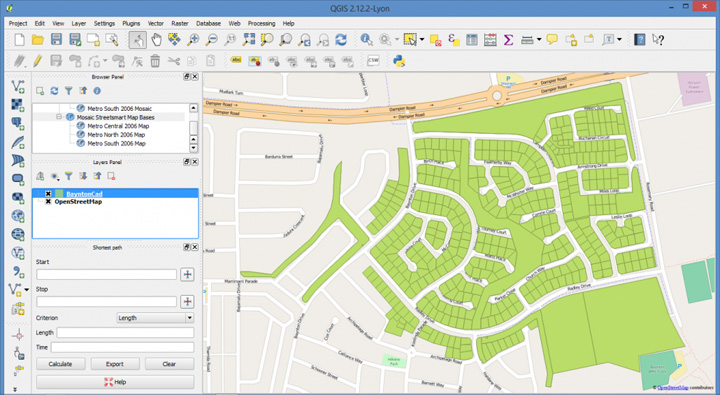Image resolution: width=720 pixels, height=395 pixels.
Task: Click the Cut Features scissors icon
Action: pos(174,61)
